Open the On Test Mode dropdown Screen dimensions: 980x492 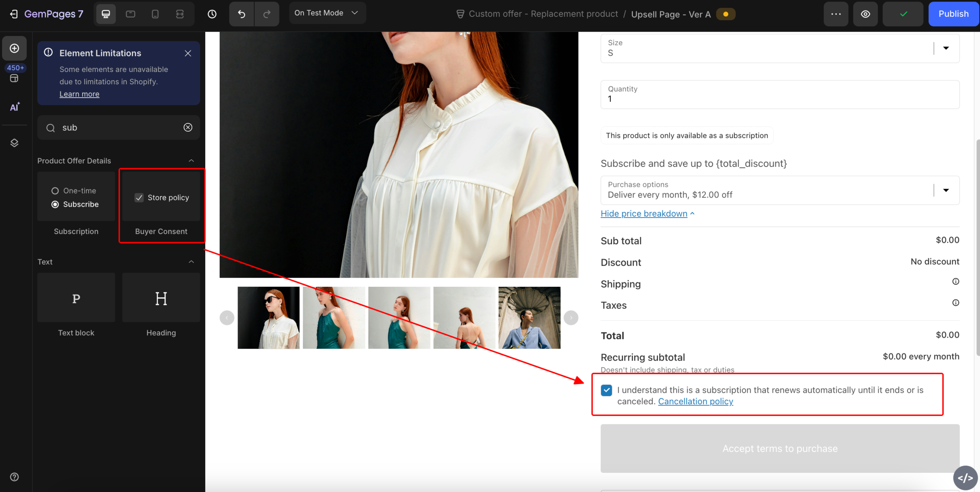pos(327,13)
